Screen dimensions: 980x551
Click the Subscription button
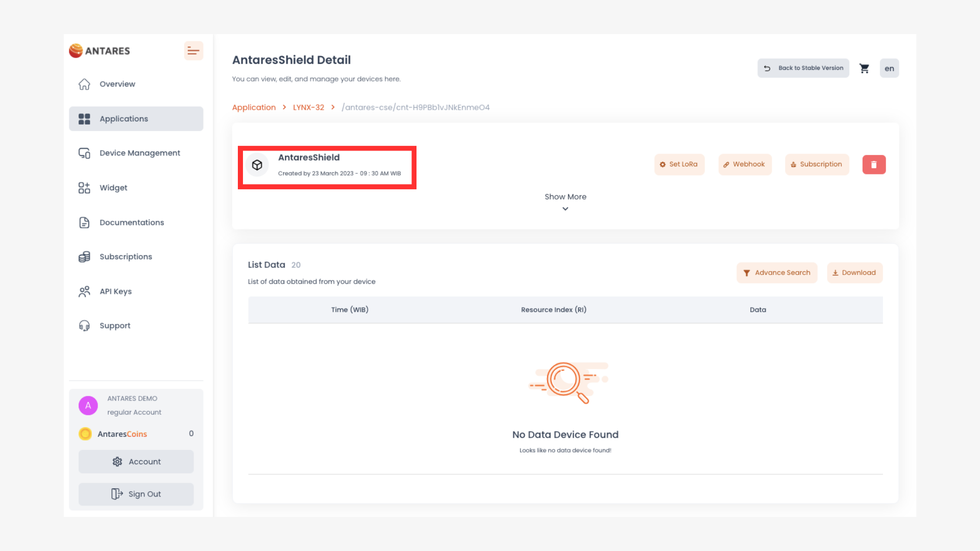[x=817, y=164]
